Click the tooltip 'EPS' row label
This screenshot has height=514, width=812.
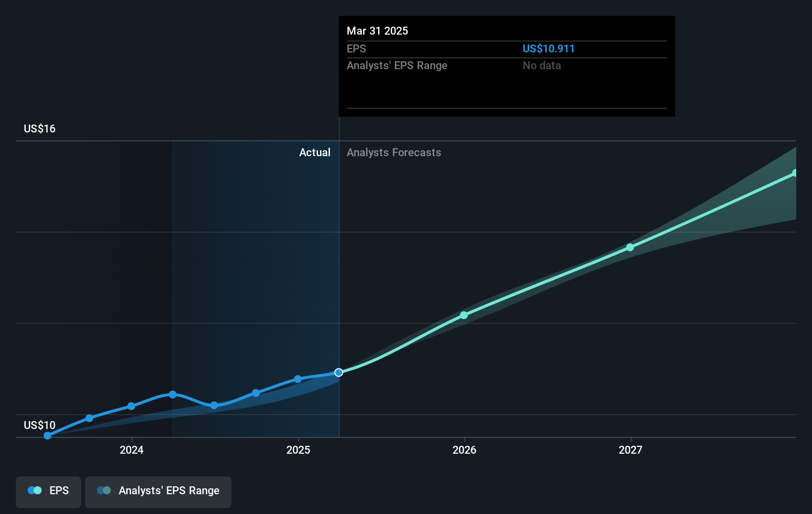(356, 48)
